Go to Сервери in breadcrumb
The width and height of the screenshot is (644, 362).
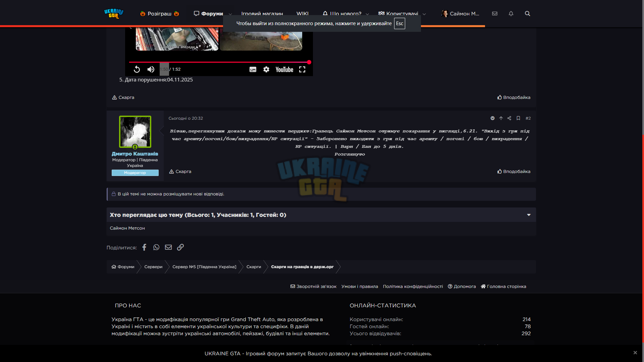153,267
